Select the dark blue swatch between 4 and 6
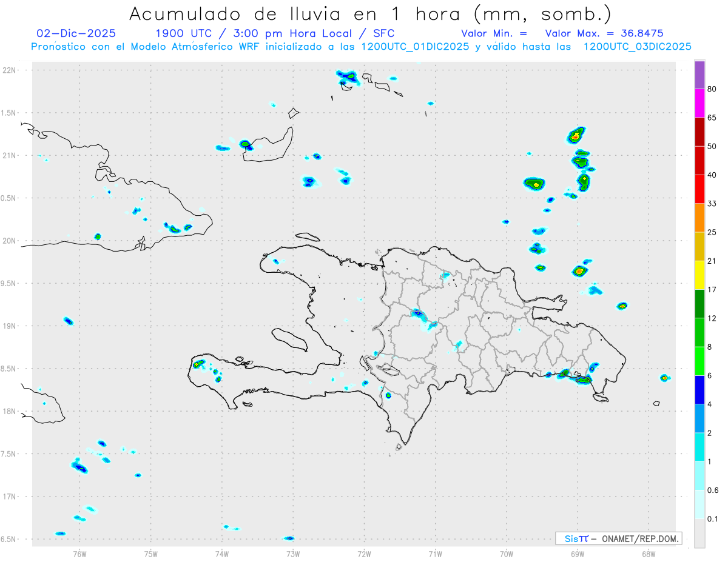The height and width of the screenshot is (562, 728). pyautogui.click(x=699, y=390)
